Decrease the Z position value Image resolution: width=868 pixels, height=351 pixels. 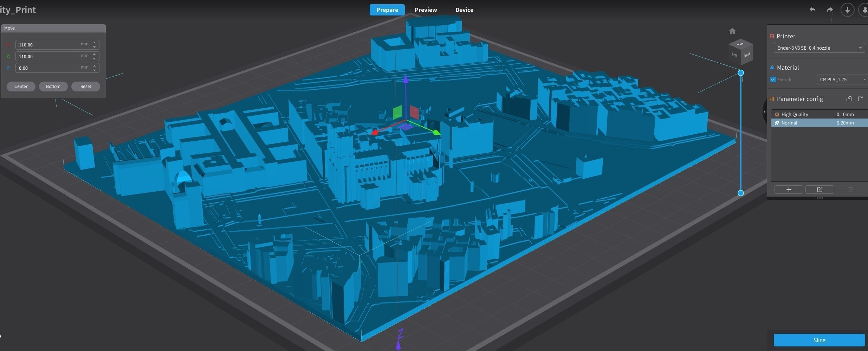click(94, 70)
